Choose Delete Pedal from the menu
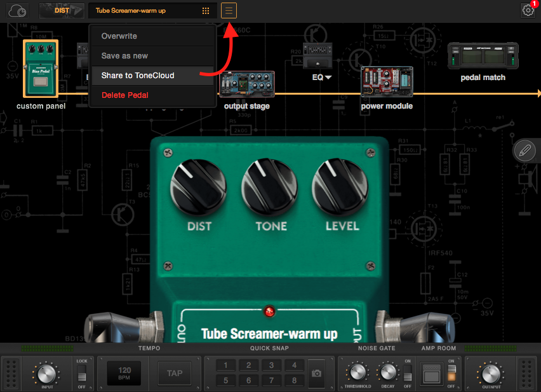Image resolution: width=541 pixels, height=392 pixels. point(125,95)
